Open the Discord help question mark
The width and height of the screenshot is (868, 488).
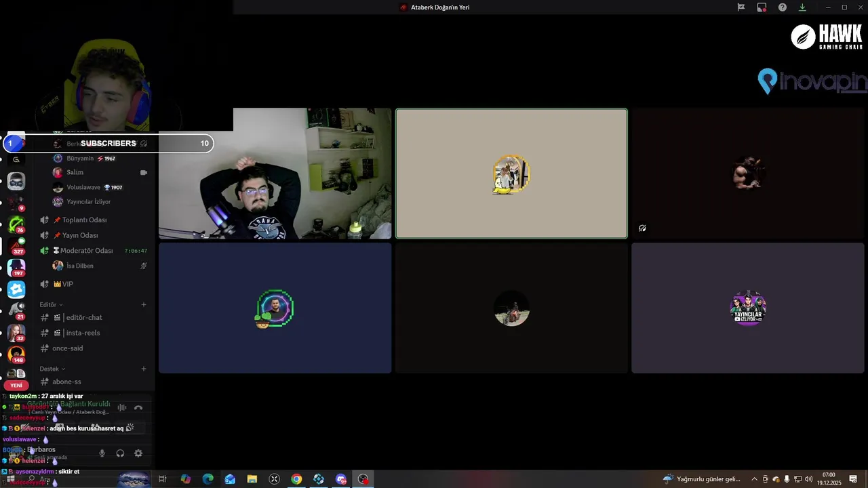(783, 7)
